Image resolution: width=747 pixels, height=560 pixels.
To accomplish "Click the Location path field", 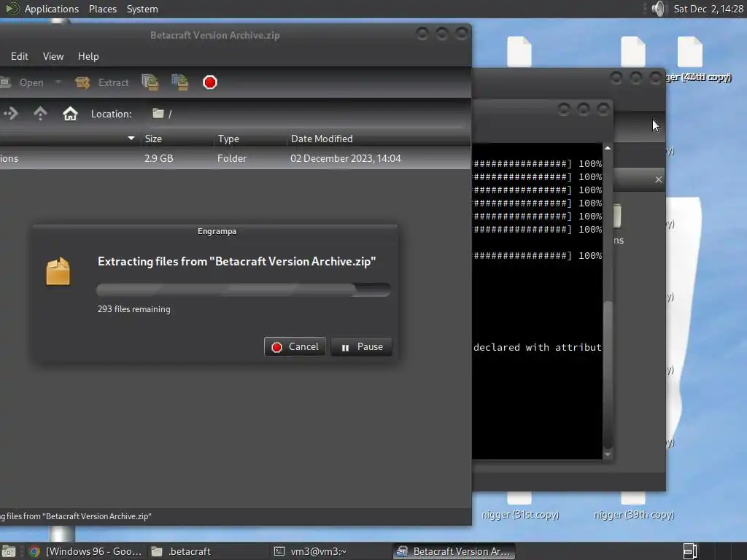I will tap(309, 113).
